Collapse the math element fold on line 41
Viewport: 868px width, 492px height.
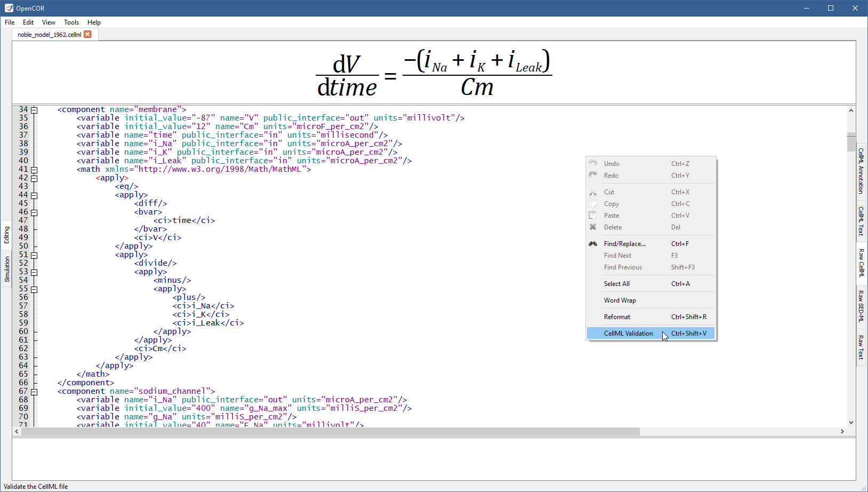click(x=34, y=170)
